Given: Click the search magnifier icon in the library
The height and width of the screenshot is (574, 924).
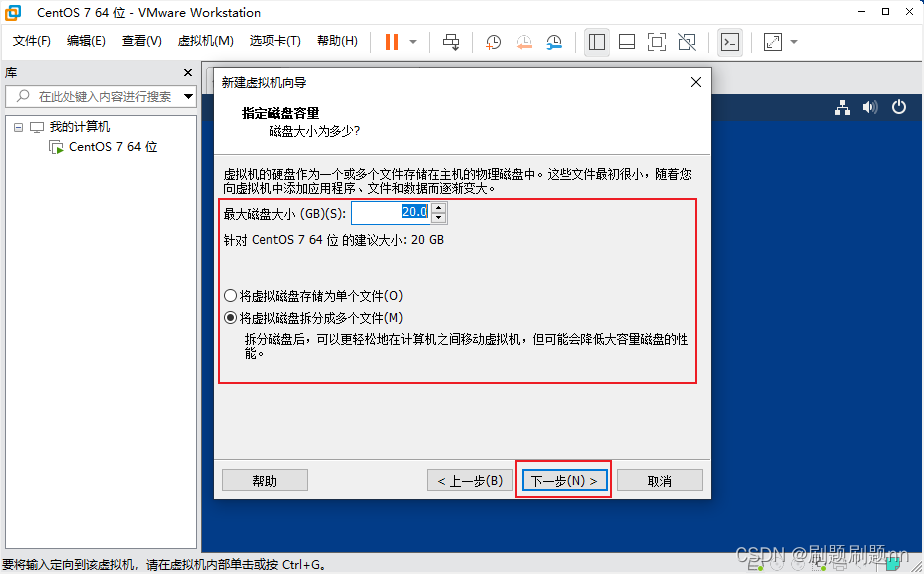Looking at the screenshot, I should [23, 96].
